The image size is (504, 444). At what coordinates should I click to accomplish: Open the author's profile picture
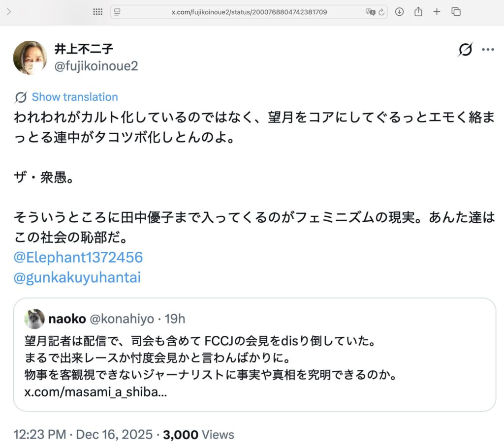tap(30, 58)
